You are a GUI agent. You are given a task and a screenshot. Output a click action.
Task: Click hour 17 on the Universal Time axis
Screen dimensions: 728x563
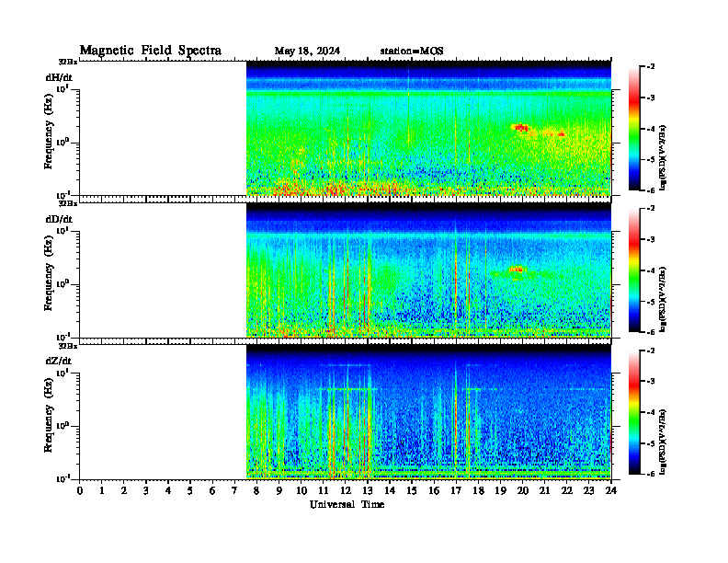tap(456, 491)
